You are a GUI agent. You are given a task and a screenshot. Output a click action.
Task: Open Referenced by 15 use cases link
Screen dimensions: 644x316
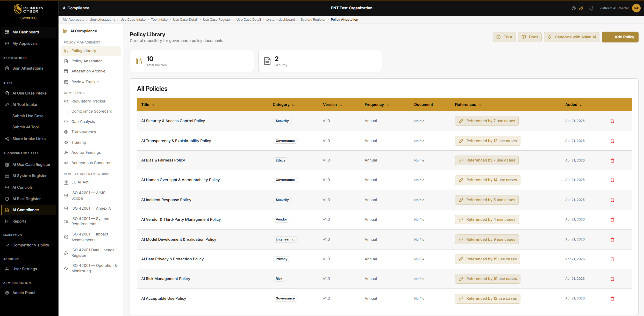click(x=488, y=259)
